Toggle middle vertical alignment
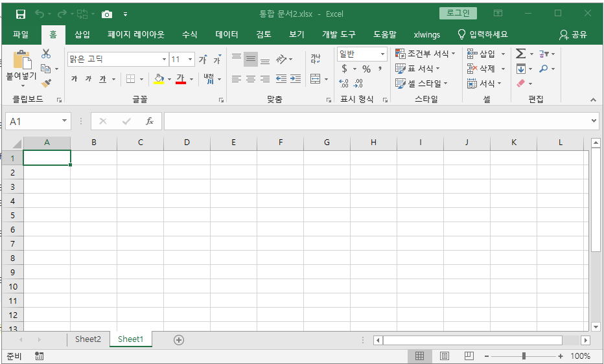Screen dimensions: 604x364 pos(251,59)
